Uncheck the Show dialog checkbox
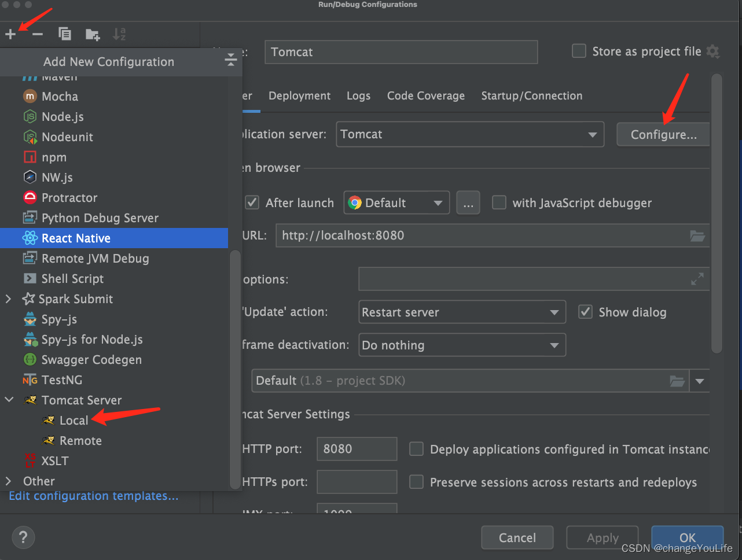 (x=585, y=312)
